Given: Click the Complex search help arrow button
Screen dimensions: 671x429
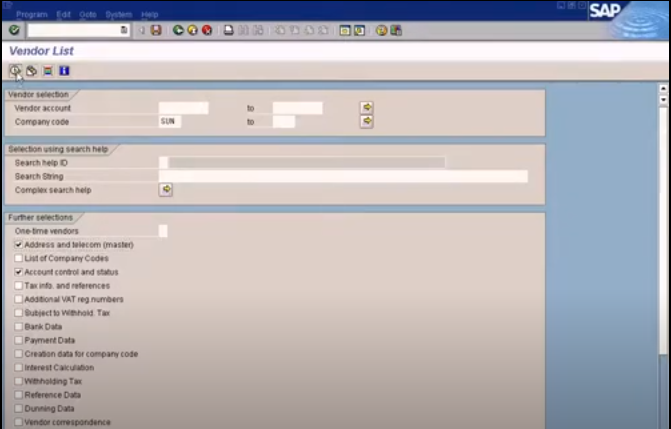Looking at the screenshot, I should point(166,189).
